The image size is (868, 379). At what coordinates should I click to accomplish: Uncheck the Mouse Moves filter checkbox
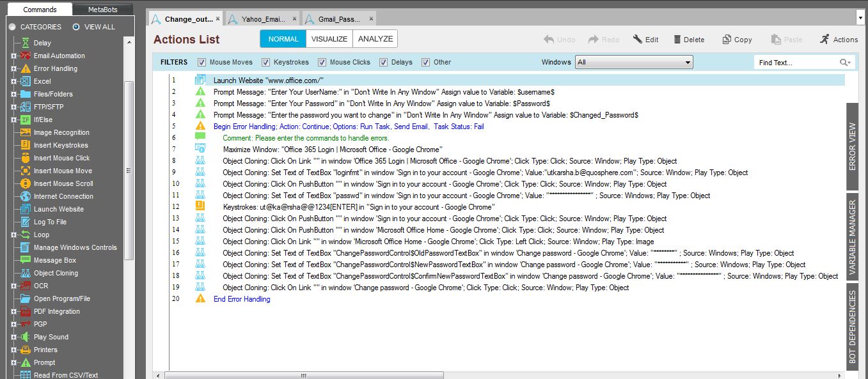tap(202, 63)
